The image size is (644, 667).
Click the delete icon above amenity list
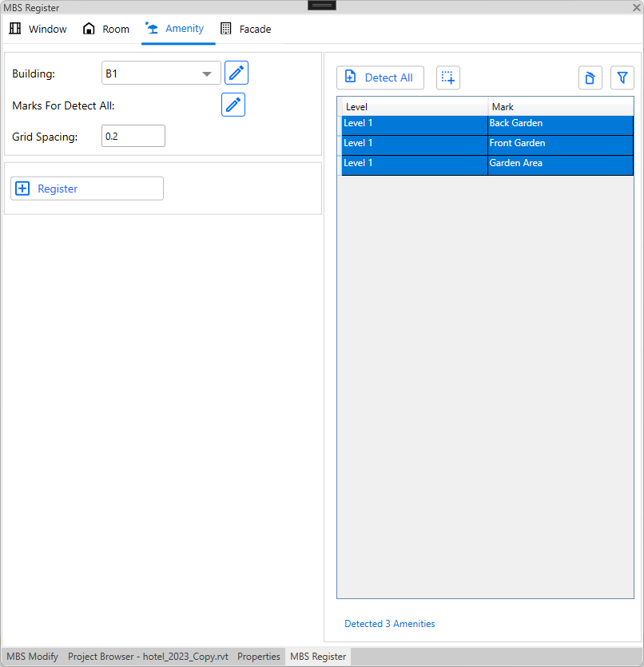click(x=590, y=77)
